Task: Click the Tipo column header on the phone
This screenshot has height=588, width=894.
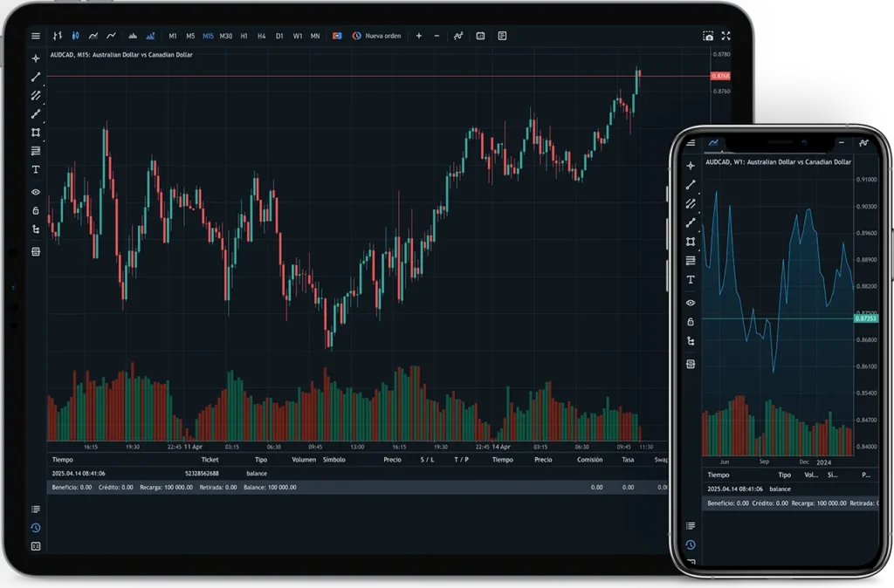Action: (785, 475)
